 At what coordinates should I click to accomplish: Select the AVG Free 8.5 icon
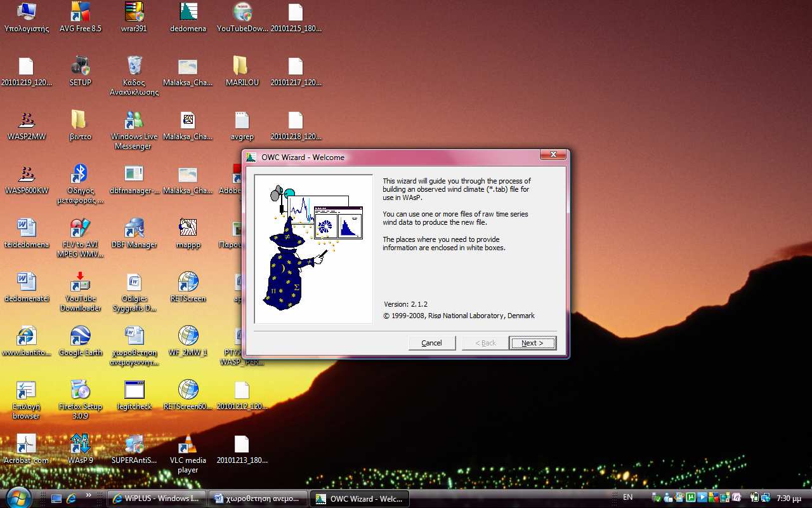pos(81,18)
